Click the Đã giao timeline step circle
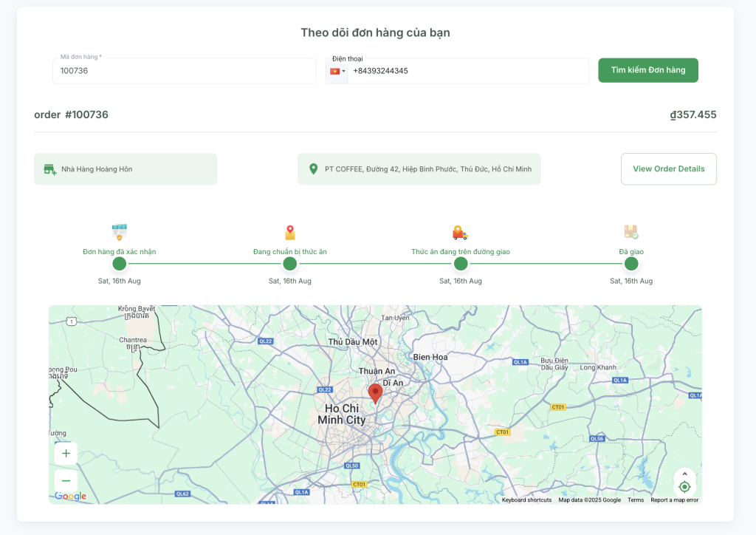 point(630,264)
